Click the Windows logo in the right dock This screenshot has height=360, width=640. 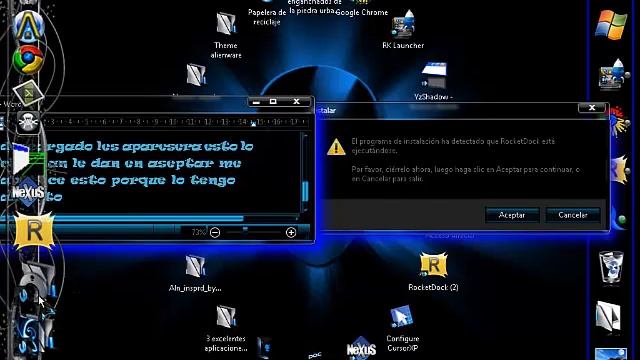(x=611, y=25)
